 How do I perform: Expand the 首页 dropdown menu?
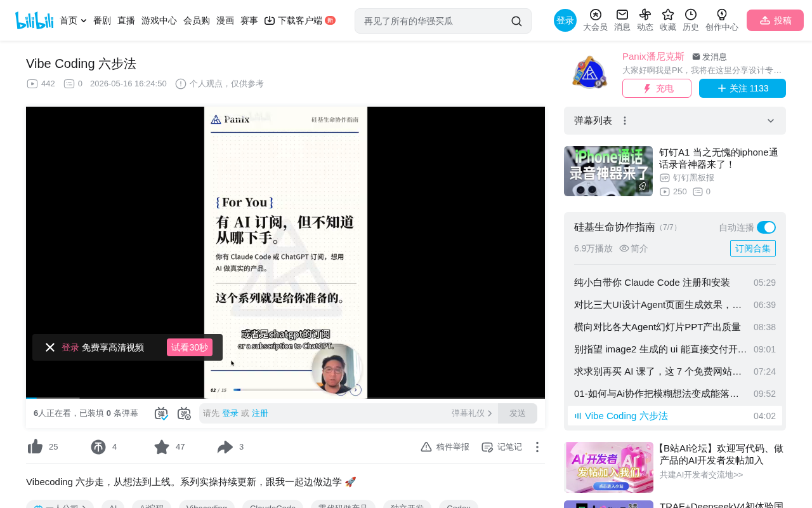tap(73, 20)
